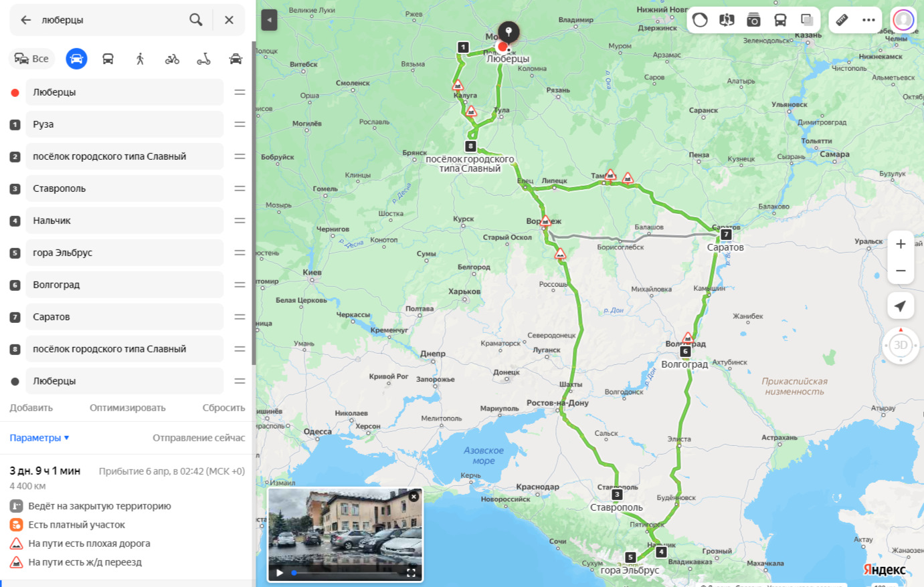Edit waypoint 2 посёлок Славный field
Image resolution: width=924 pixels, height=587 pixels.
click(x=124, y=156)
